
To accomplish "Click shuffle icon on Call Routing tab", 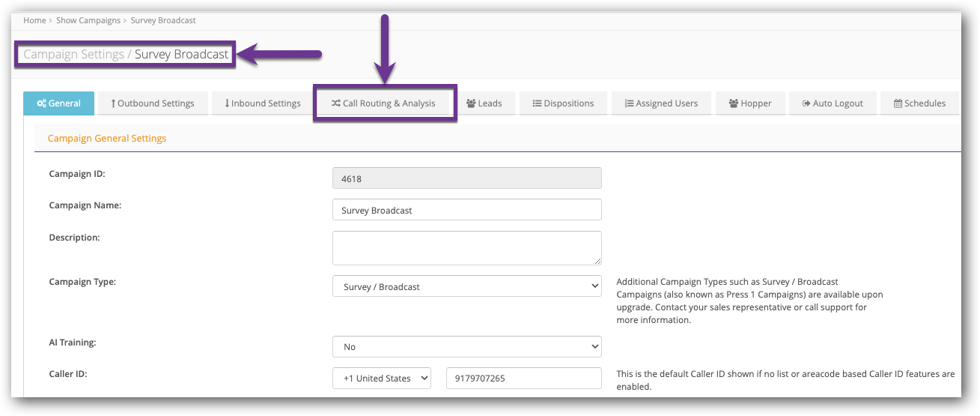I will point(335,103).
